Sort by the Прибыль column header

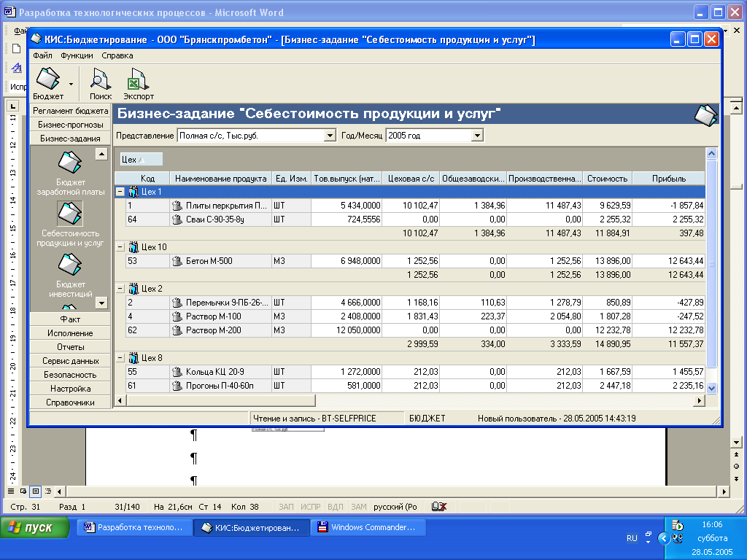click(668, 179)
